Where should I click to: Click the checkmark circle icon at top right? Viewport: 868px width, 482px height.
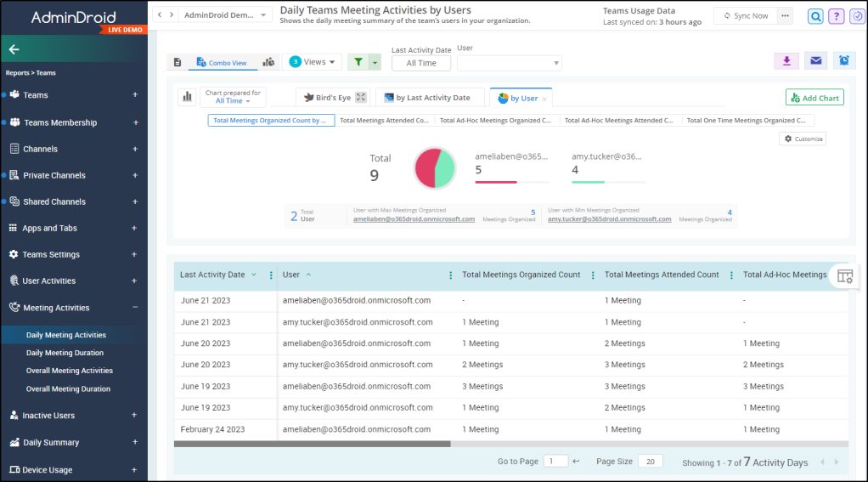857,17
